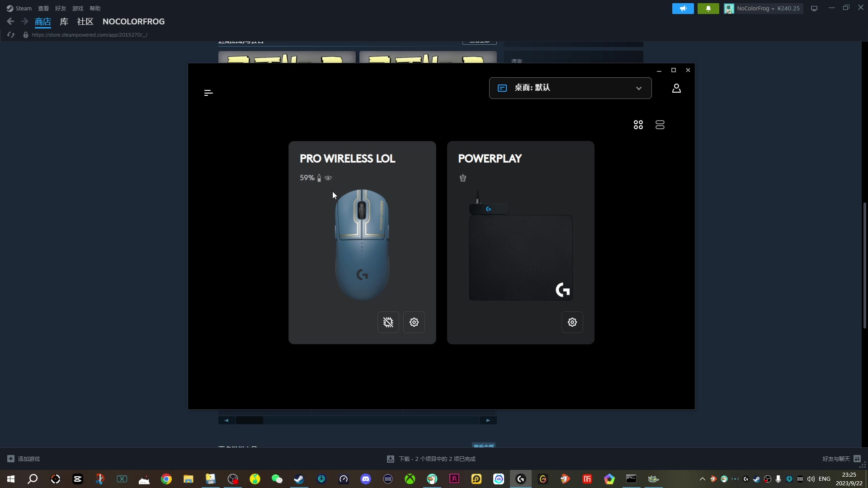Image resolution: width=868 pixels, height=488 pixels.
Task: Open the 好友 menu in Steam
Action: coord(61,8)
